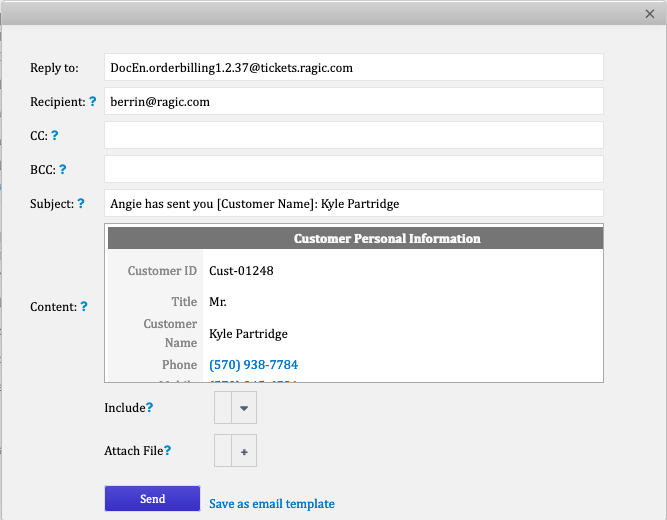
Task: Click the Mr. title value
Action: pos(218,302)
